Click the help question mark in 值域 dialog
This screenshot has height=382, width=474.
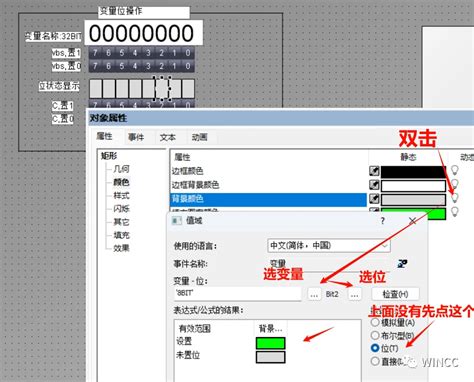pos(383,221)
